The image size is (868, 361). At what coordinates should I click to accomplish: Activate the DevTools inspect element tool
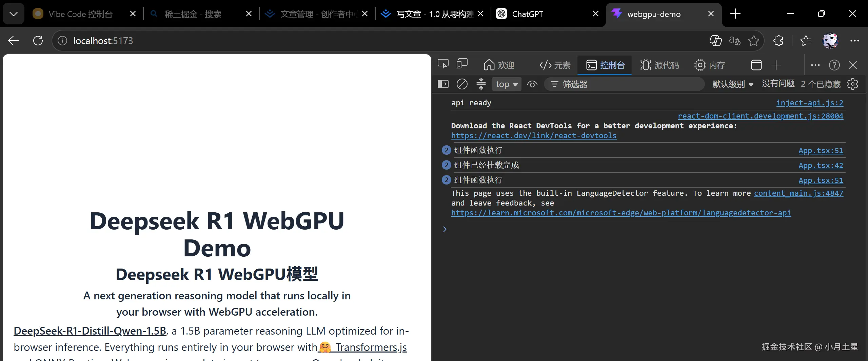tap(443, 64)
